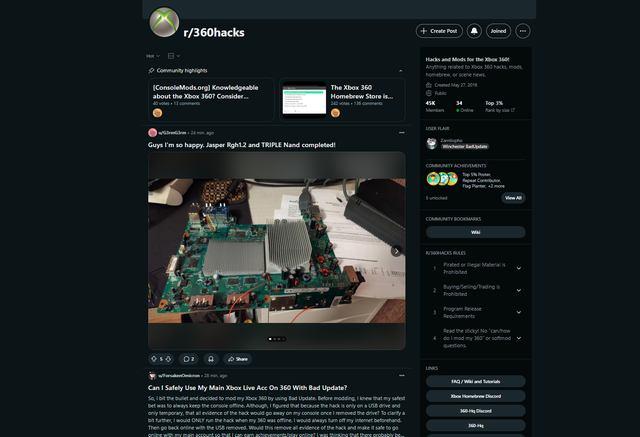
Task: Open the community more options ellipsis
Action: (x=523, y=31)
